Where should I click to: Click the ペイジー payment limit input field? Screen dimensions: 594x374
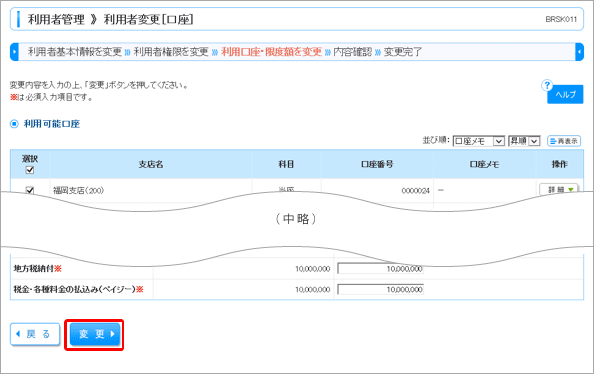[x=380, y=289]
